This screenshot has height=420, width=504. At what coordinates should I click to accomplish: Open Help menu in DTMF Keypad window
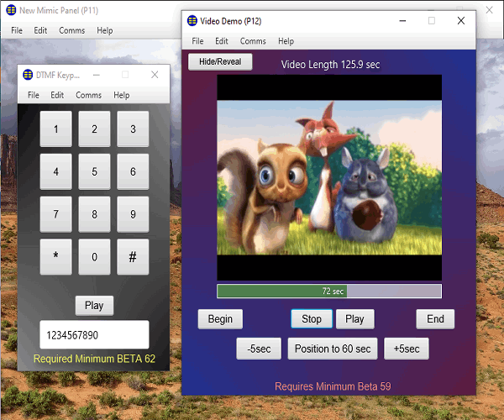click(122, 95)
